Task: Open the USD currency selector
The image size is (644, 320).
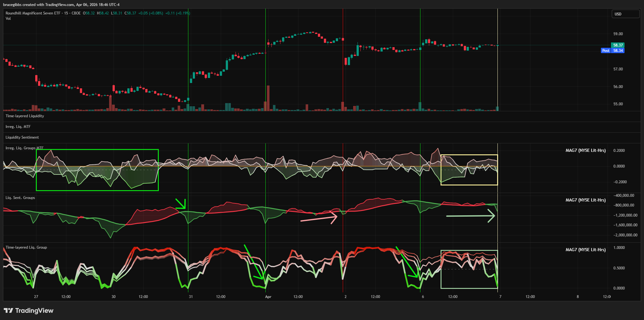Action: click(x=625, y=14)
